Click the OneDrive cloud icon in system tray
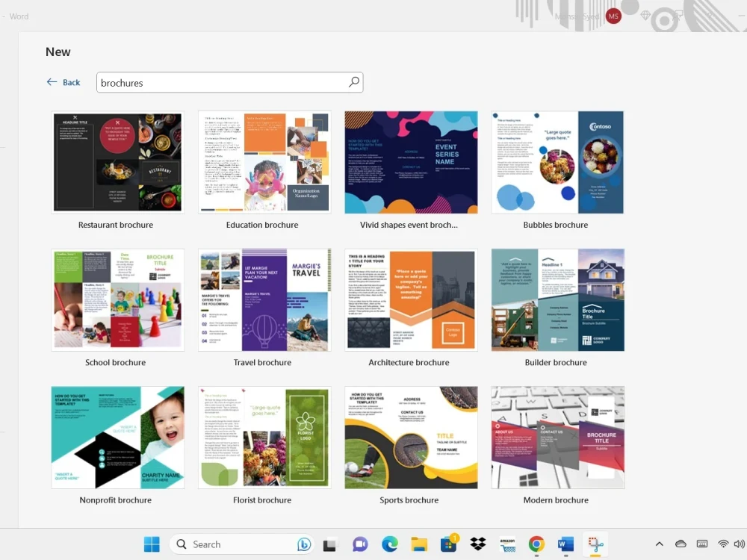 pos(681,544)
